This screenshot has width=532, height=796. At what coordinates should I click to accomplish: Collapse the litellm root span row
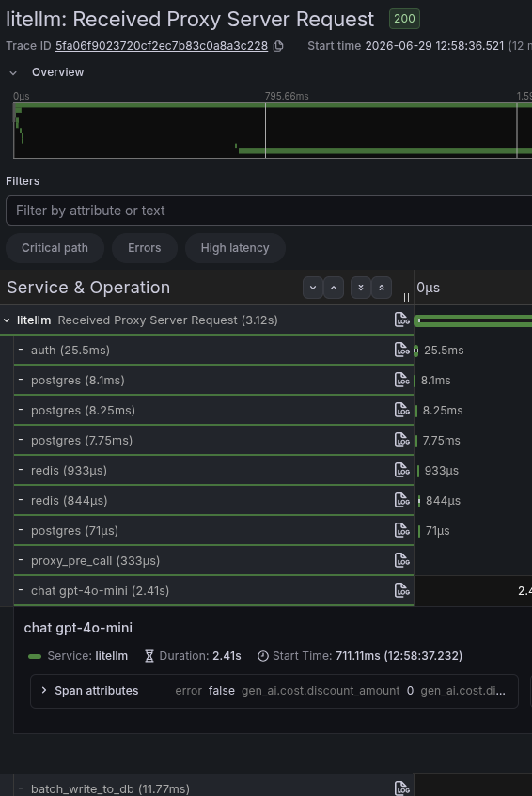(8, 320)
